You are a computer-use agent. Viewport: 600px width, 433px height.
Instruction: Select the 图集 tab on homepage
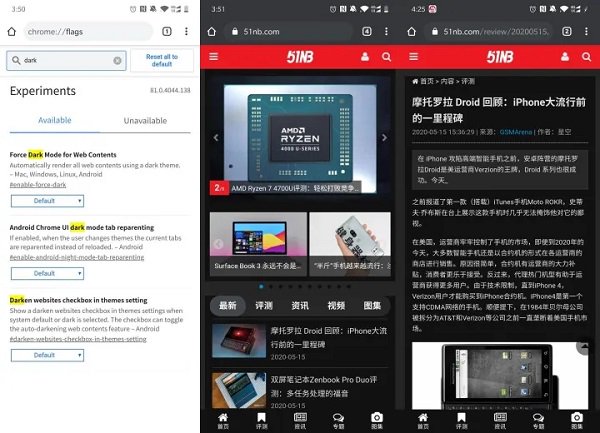coord(372,306)
